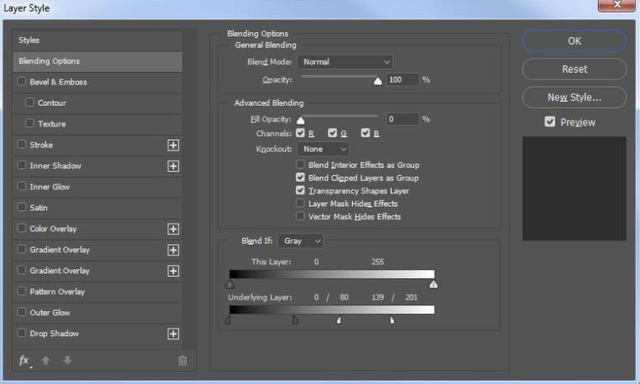This screenshot has height=384, width=640.
Task: Click the Fill Opacity slider handle
Action: (x=301, y=120)
